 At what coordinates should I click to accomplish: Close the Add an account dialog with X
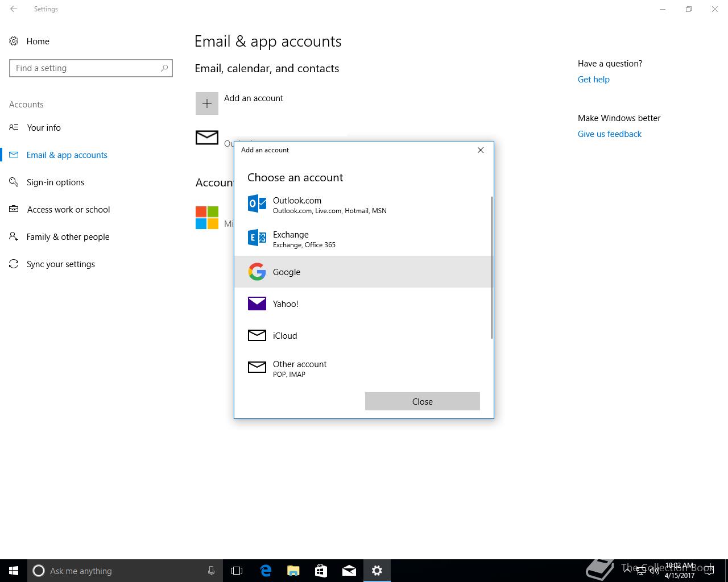pyautogui.click(x=481, y=150)
